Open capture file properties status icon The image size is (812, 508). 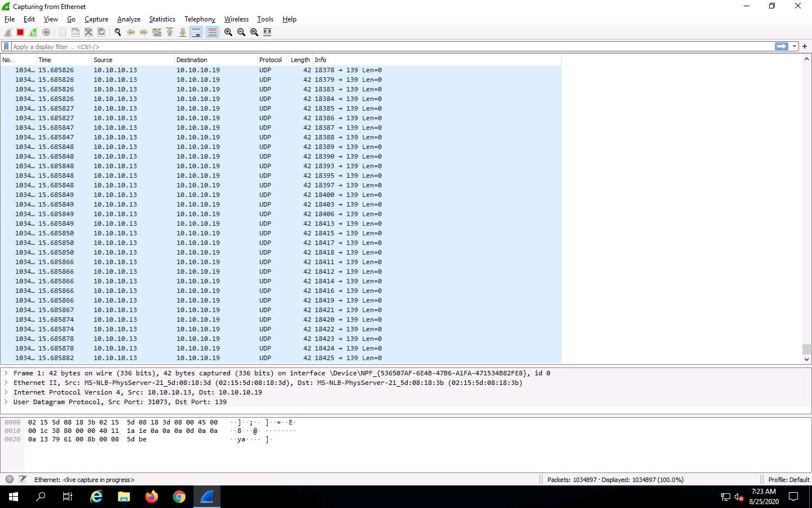click(x=23, y=479)
